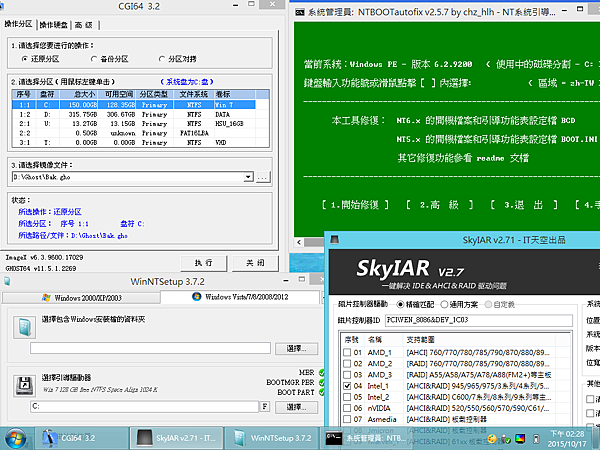The image size is (600, 450).
Task: Choose option 1 start repair in NTBOOTautofix
Action: click(355, 205)
